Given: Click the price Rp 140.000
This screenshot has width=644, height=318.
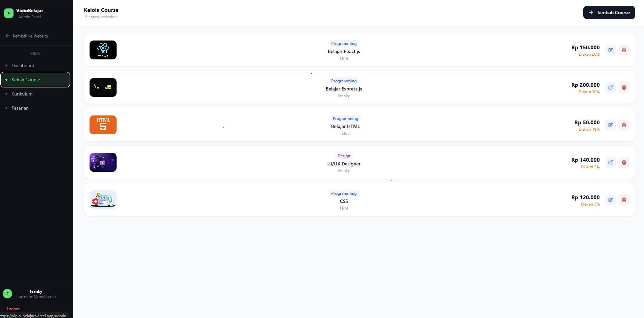Looking at the screenshot, I should pos(586,160).
